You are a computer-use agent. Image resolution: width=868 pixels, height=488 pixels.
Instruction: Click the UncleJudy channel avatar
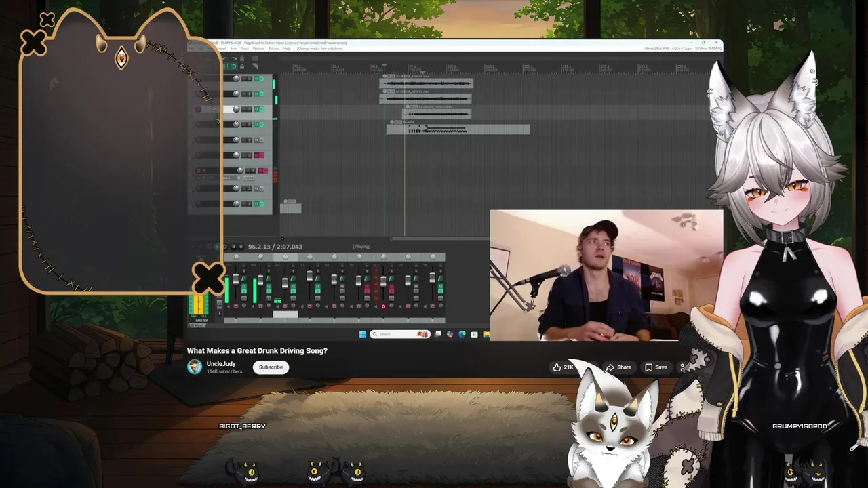coord(195,367)
